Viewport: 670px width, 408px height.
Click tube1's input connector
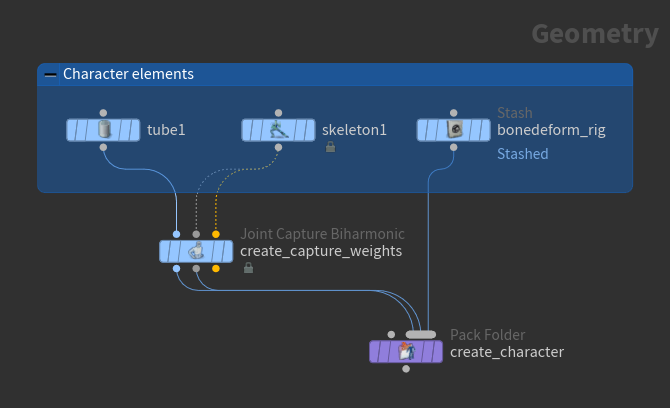[103, 113]
